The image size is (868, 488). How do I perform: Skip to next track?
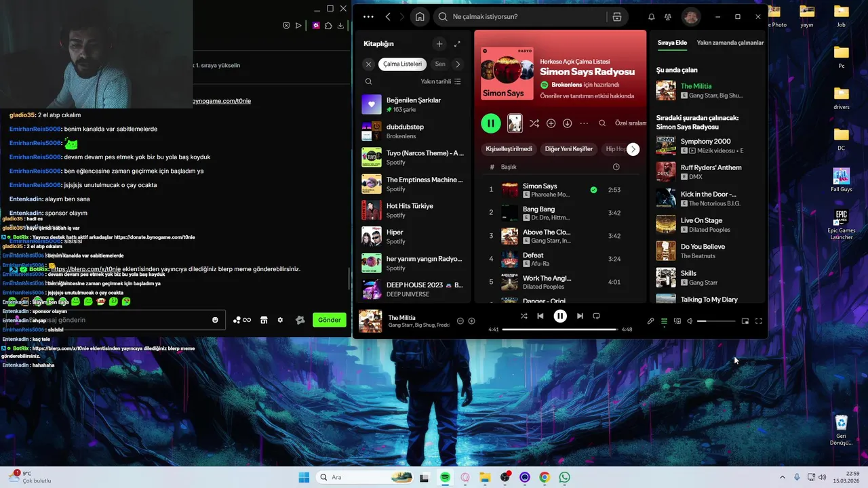(580, 316)
